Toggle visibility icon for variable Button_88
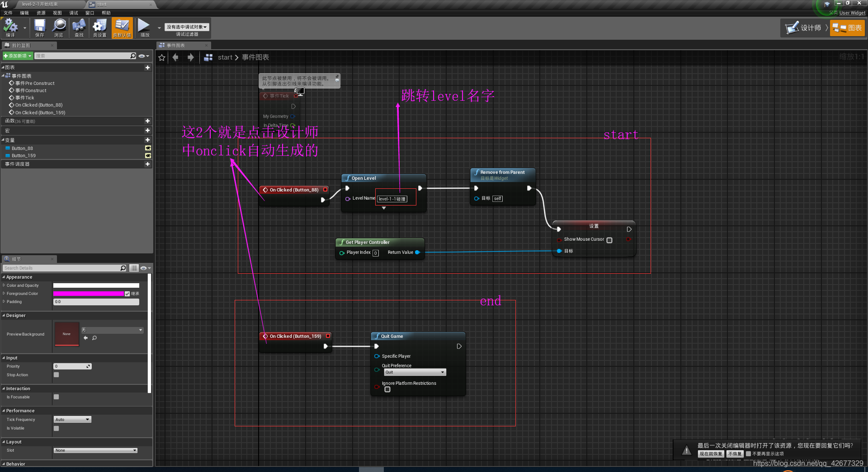The width and height of the screenshot is (868, 472). [147, 148]
